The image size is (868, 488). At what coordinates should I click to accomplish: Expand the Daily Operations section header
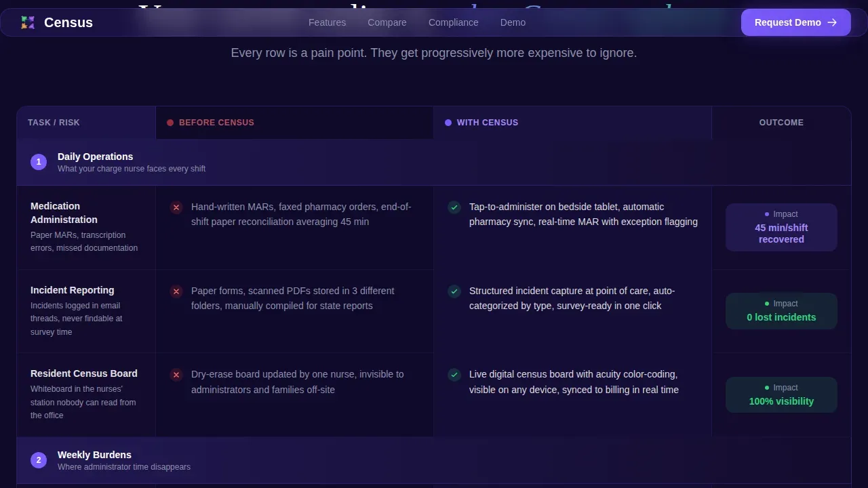click(x=434, y=162)
